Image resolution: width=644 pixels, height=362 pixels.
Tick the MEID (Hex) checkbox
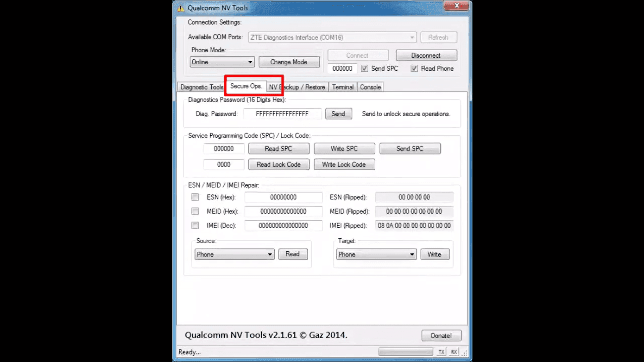coord(195,211)
